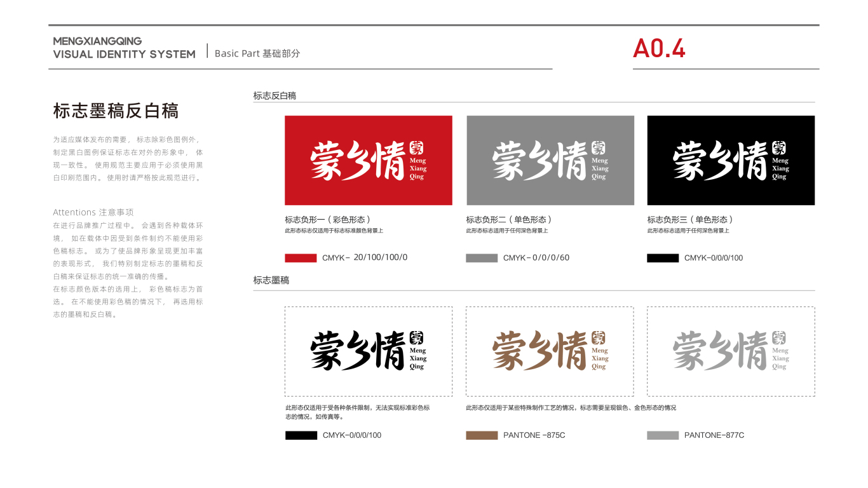Image resolution: width=868 pixels, height=488 pixels.
Task: Click the red CMYK 20/100/100/0 color swatch
Action: [301, 258]
